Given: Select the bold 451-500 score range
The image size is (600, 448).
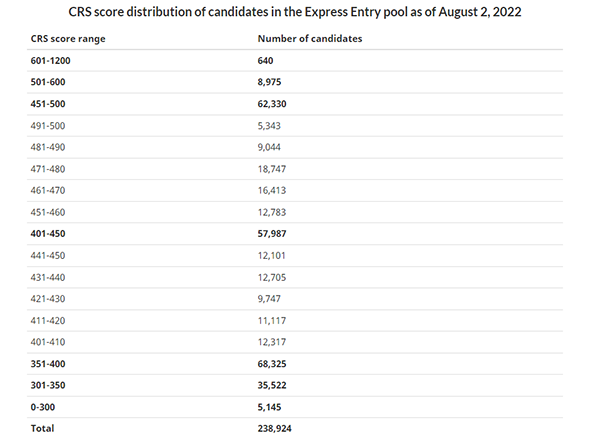Looking at the screenshot, I should (x=51, y=104).
